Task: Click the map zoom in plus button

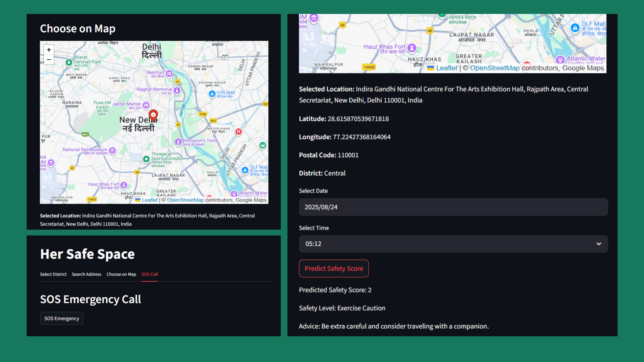Action: click(49, 50)
